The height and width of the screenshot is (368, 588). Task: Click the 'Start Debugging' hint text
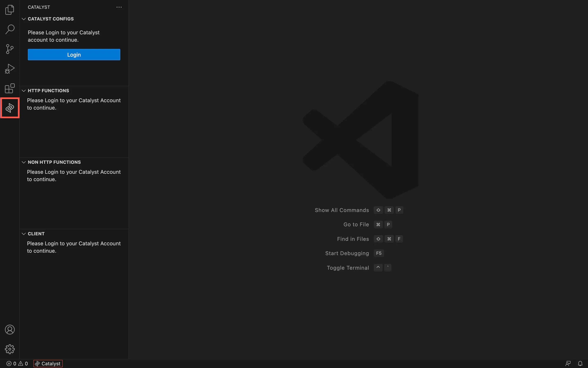pos(347,253)
